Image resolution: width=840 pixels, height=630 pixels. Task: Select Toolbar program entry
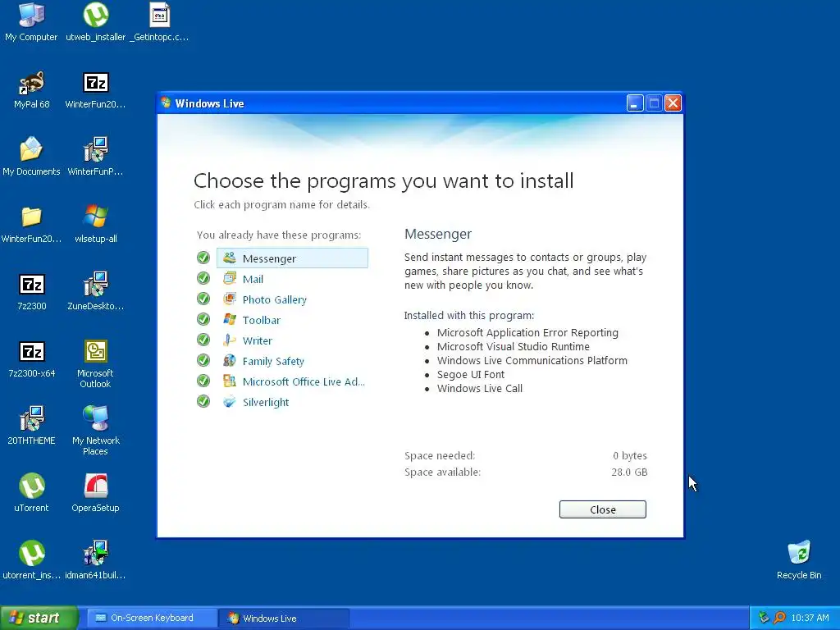click(262, 320)
